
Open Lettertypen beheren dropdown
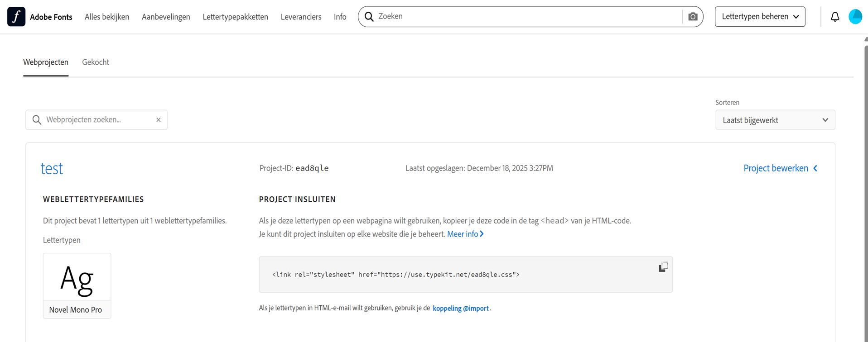click(760, 17)
